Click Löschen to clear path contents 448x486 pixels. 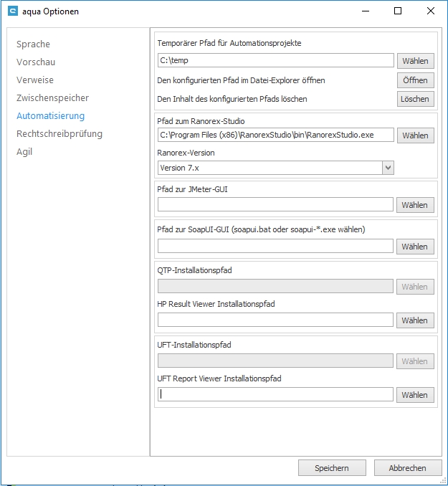[x=415, y=99]
